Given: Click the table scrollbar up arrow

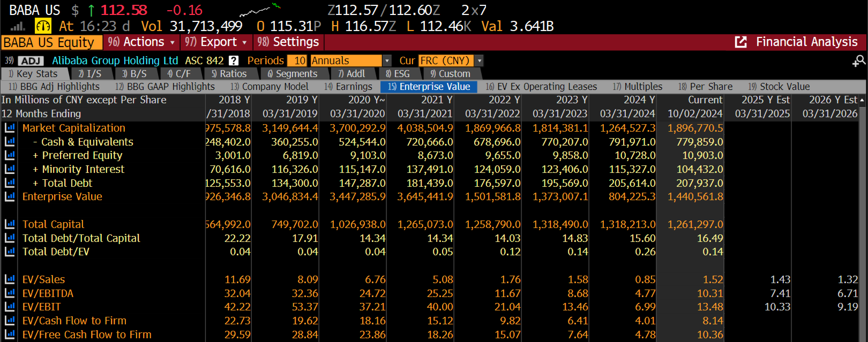Looking at the screenshot, I should (x=862, y=100).
